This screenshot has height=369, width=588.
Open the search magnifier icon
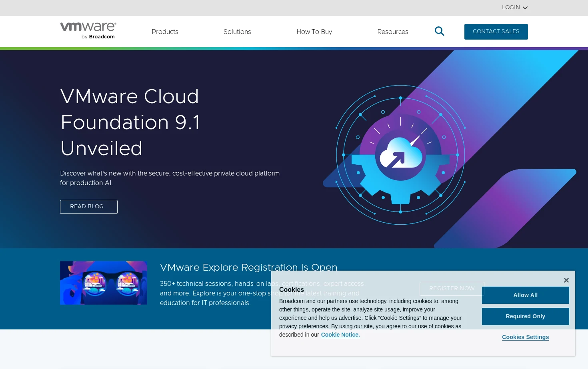tap(439, 31)
